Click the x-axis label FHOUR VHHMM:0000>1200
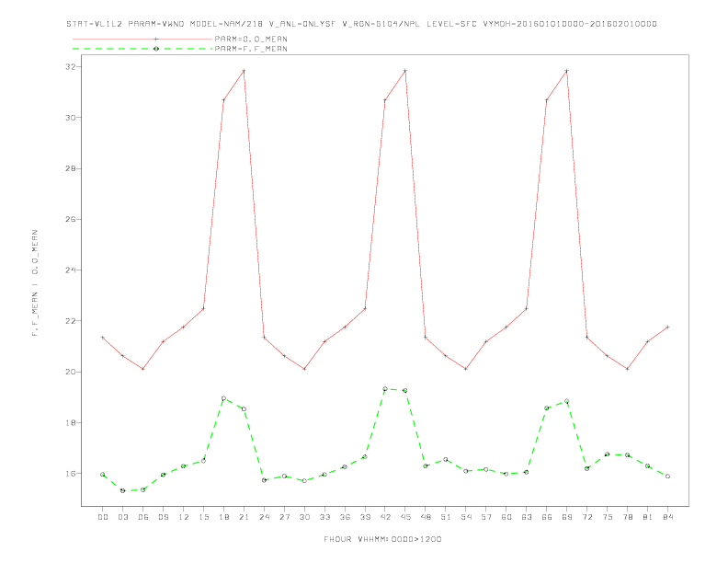 [382, 539]
